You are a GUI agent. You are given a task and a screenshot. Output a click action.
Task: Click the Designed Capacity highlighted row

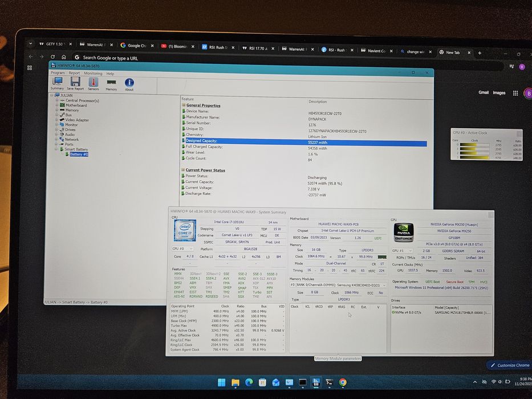coord(304,142)
